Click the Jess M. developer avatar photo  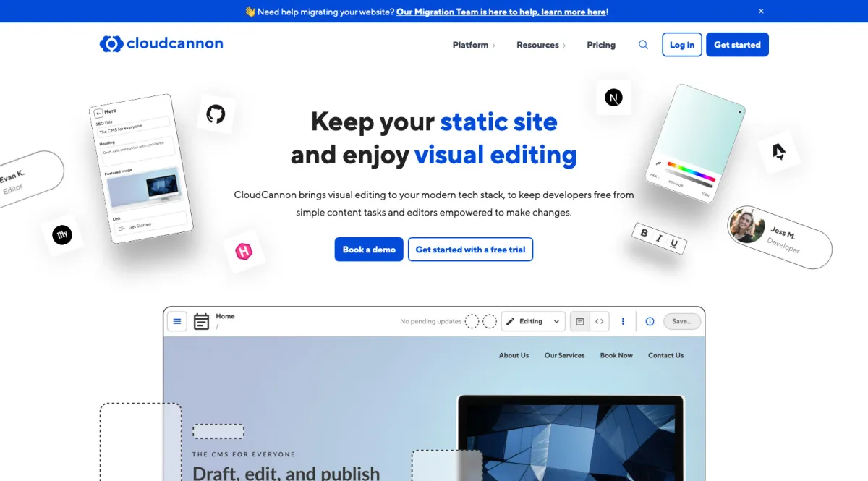(747, 225)
